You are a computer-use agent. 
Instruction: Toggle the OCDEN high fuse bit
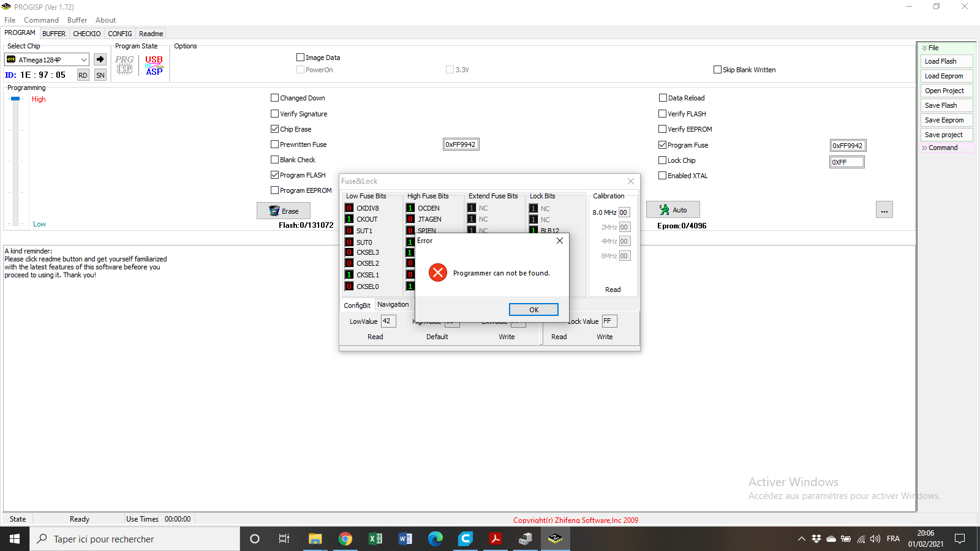(x=410, y=208)
